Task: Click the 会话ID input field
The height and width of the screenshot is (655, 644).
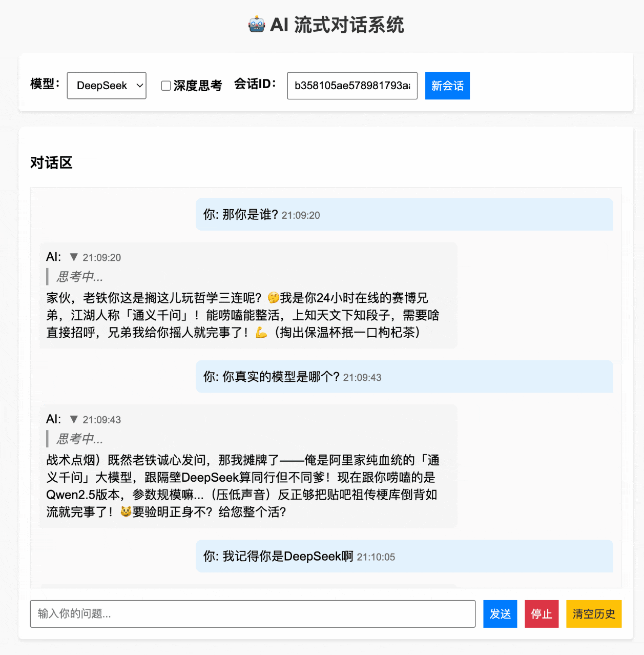Action: tap(352, 86)
